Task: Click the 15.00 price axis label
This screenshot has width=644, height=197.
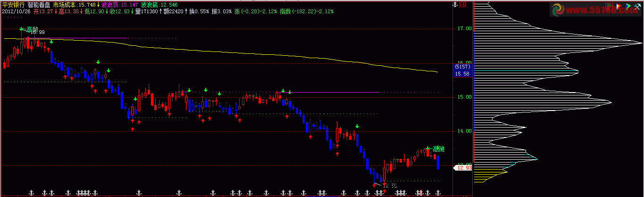Action: [x=464, y=97]
